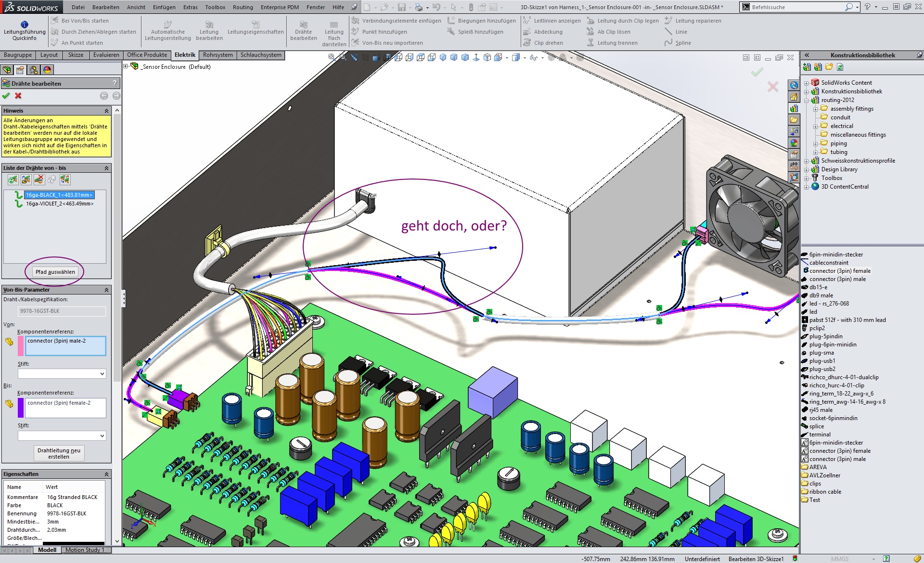
Task: Expand SolidWorks Content tree node
Action: click(807, 83)
